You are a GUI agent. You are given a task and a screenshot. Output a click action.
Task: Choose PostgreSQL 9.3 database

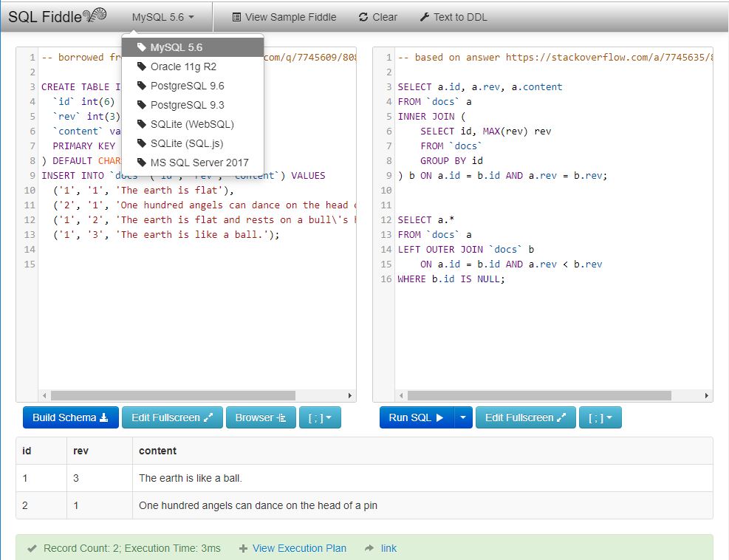(193, 105)
